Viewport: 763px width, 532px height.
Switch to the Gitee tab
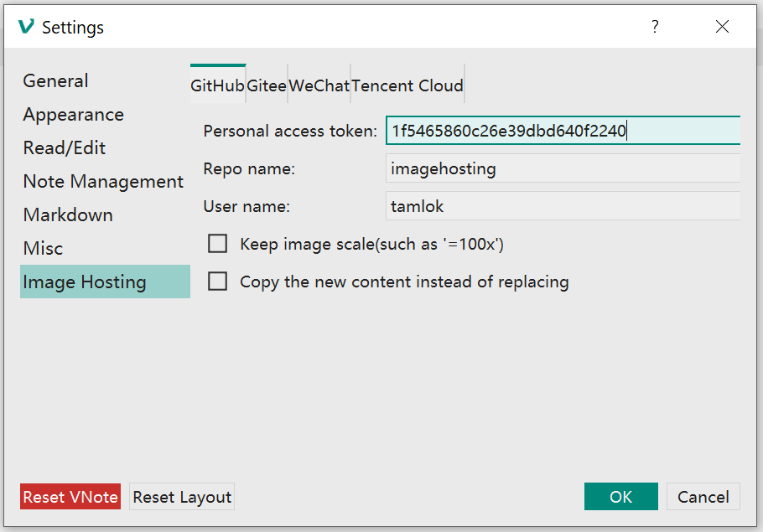tap(267, 84)
